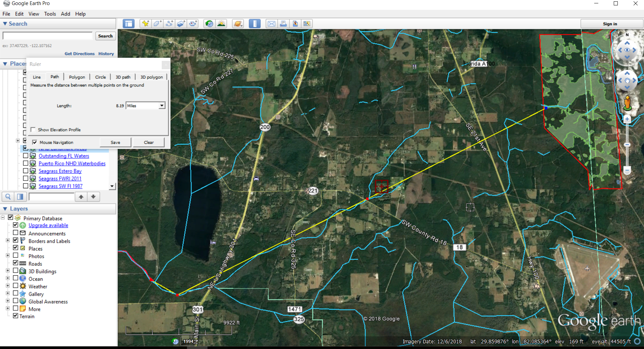Click the Search button
Screen dimensions: 644x349
point(105,36)
